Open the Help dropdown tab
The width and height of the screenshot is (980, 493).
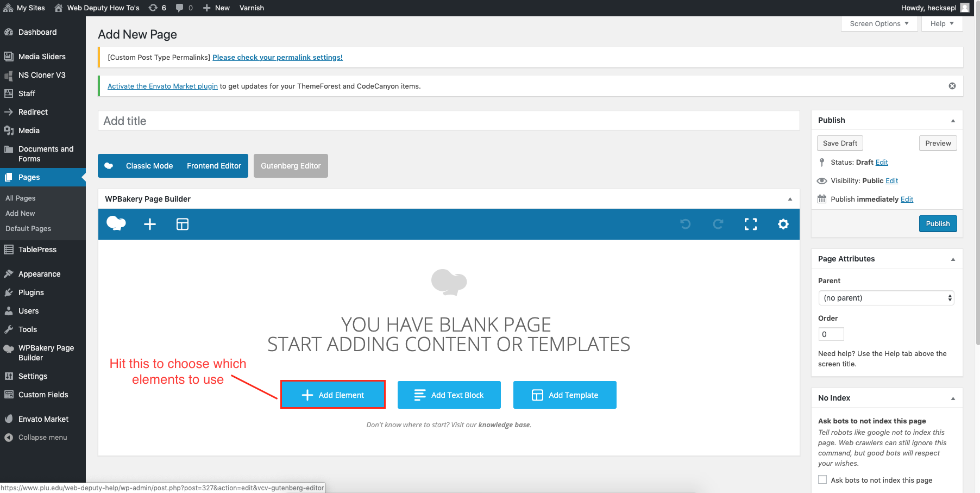point(942,23)
